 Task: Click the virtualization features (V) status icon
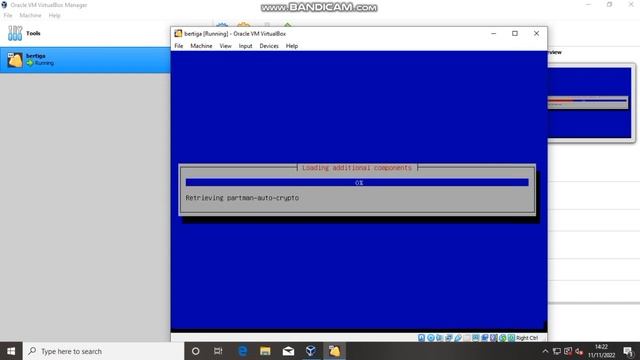[493, 338]
